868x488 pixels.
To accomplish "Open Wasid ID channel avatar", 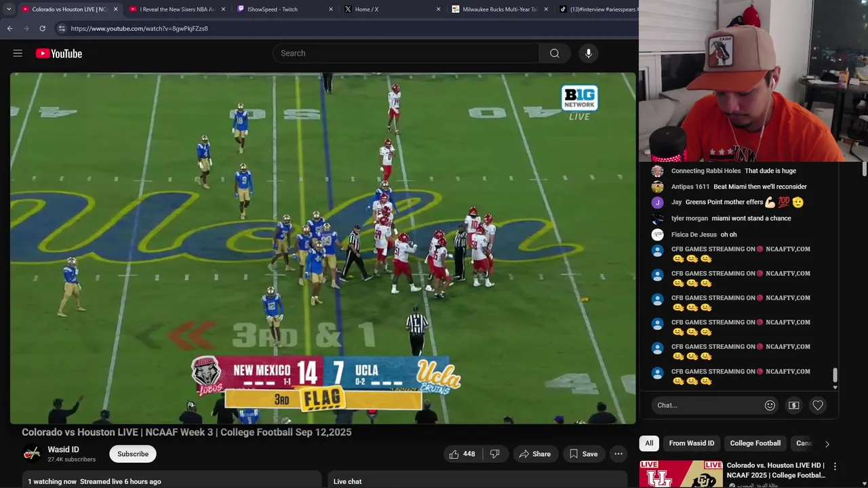I will point(32,453).
